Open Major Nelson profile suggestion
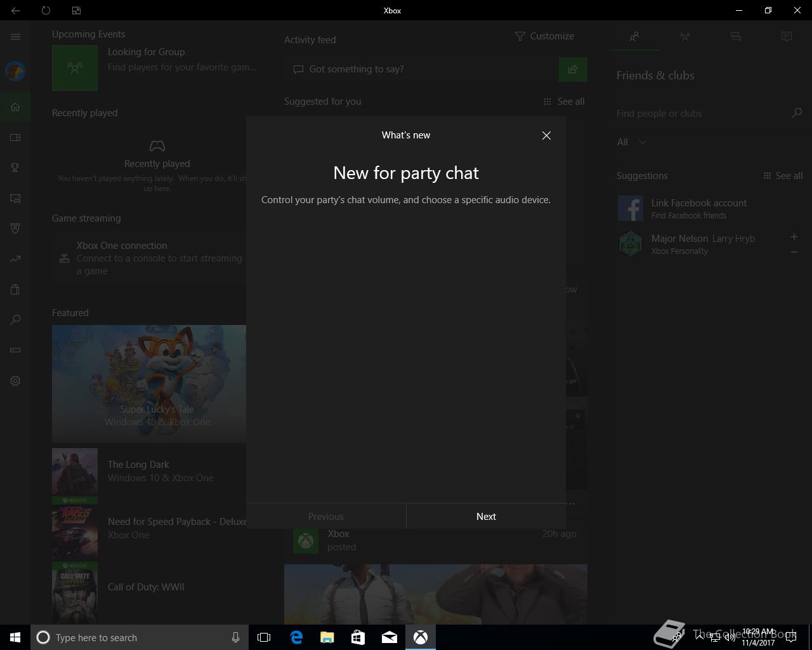The width and height of the screenshot is (812, 650). [698, 244]
